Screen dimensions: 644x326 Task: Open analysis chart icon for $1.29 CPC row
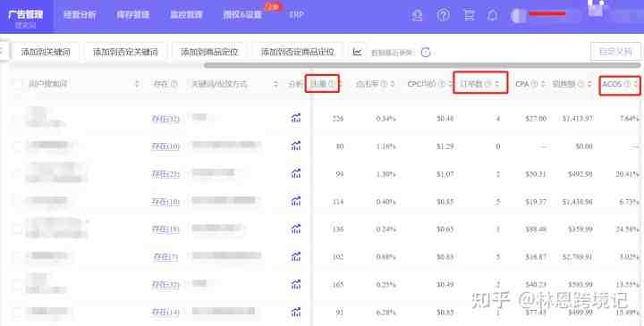tap(296, 146)
